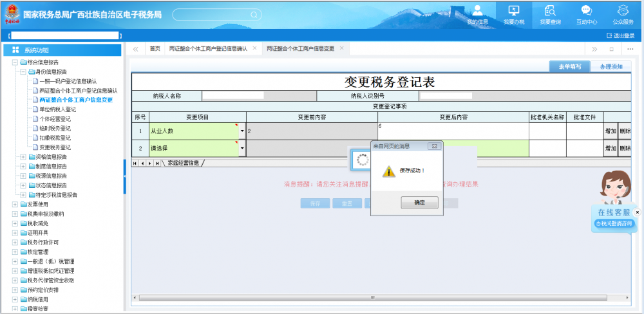This screenshot has width=644, height=314.
Task: Open 我要查询 in the top header
Action: pos(550,14)
